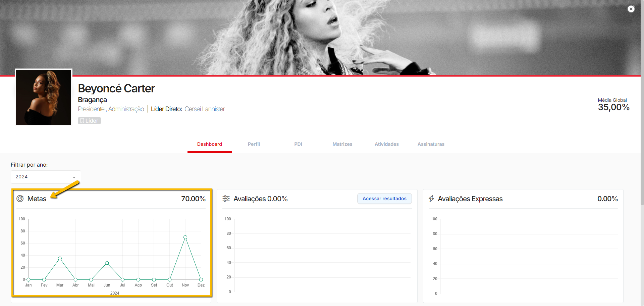Click the Avaliações 0.00% card title
Viewport: 644px width, 306px height.
click(261, 199)
